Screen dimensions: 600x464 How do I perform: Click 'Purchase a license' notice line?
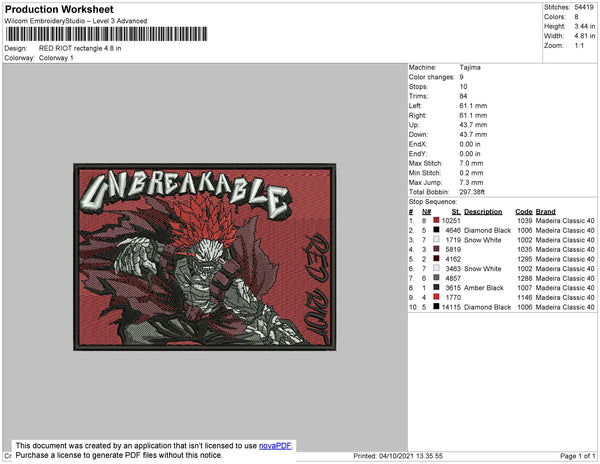(119, 455)
